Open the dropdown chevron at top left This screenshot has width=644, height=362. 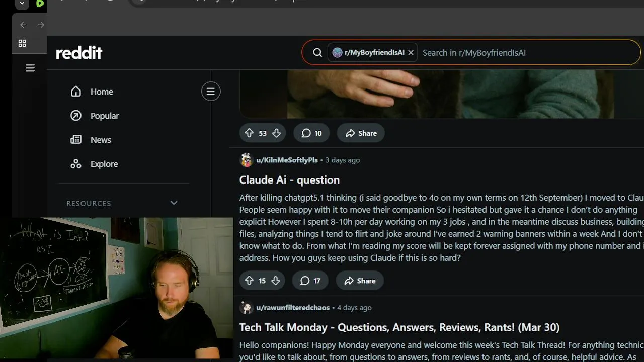22,4
